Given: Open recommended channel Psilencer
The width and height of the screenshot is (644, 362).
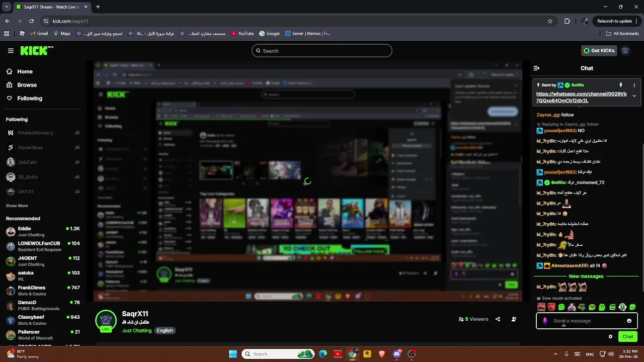Looking at the screenshot, I should pyautogui.click(x=43, y=335).
